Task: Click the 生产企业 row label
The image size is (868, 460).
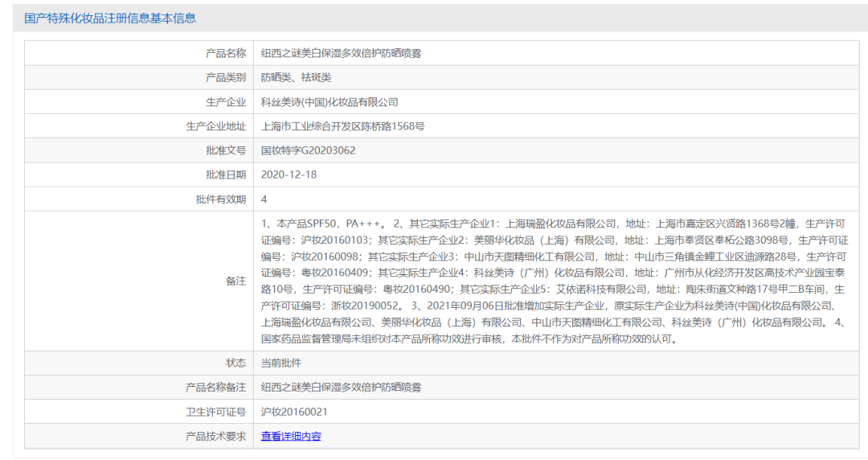Action: point(225,102)
